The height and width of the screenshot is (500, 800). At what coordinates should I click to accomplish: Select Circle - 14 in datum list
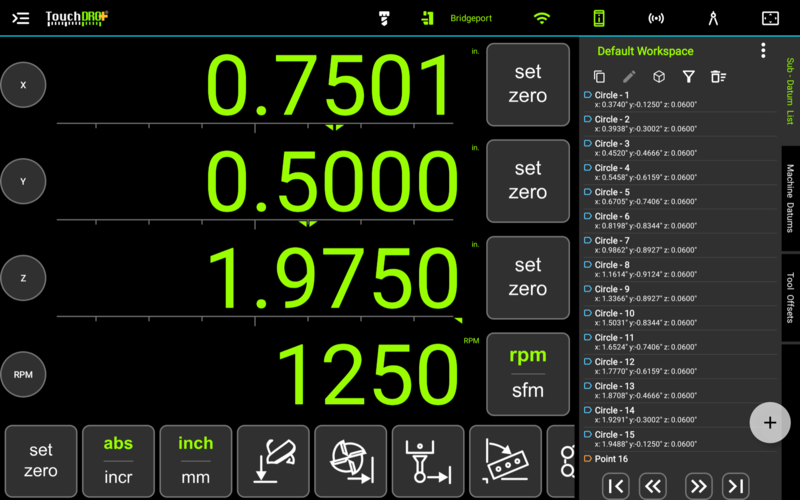coord(680,415)
